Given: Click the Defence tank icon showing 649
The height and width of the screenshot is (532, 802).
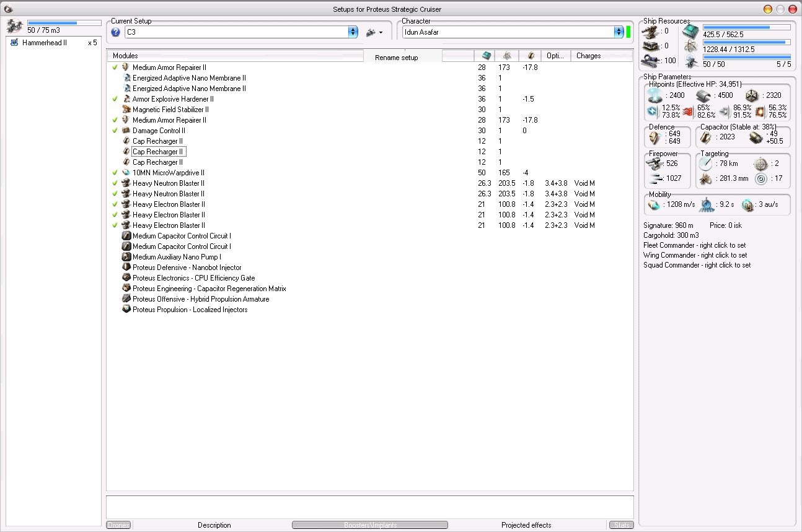Looking at the screenshot, I should tap(654, 137).
